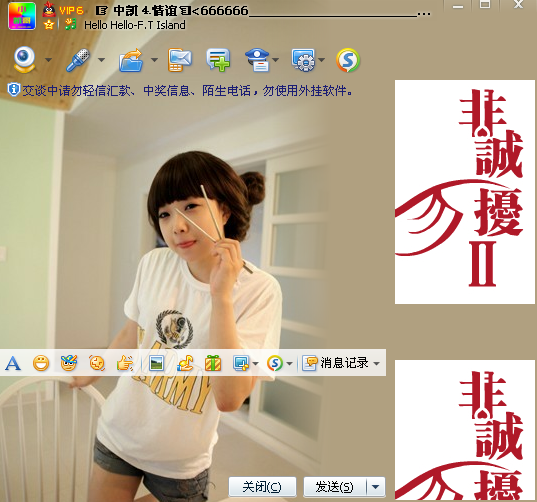The width and height of the screenshot is (537, 502).
Task: Click the blue shield info icon
Action: click(x=13, y=90)
